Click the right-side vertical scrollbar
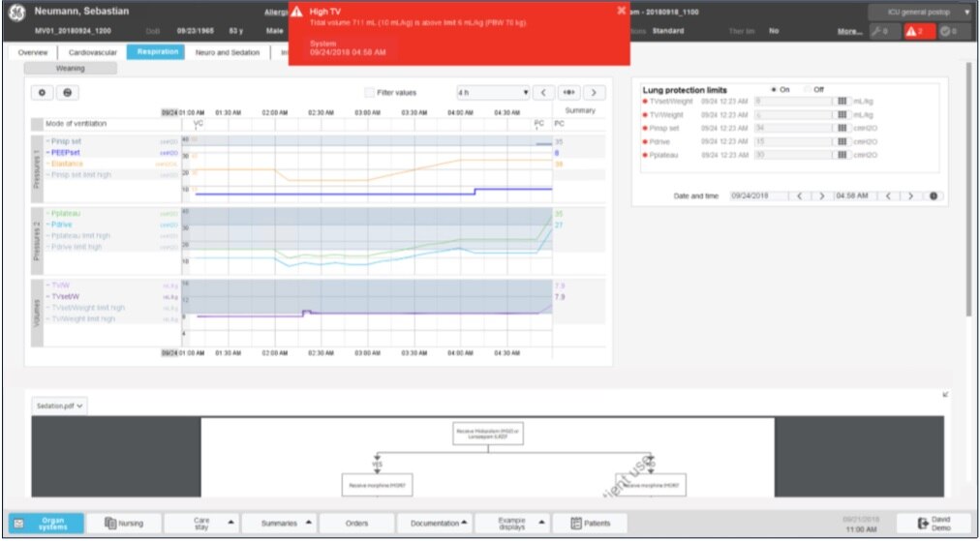980x541 pixels. point(967,194)
